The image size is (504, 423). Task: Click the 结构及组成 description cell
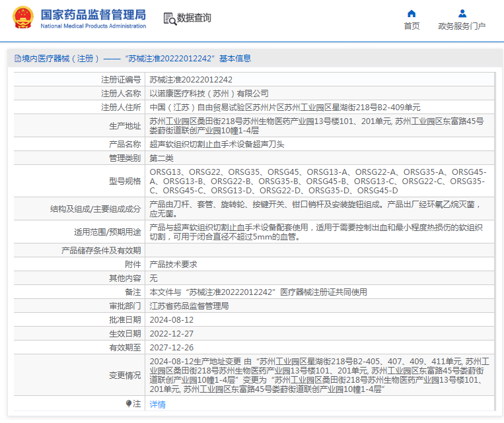click(316, 209)
